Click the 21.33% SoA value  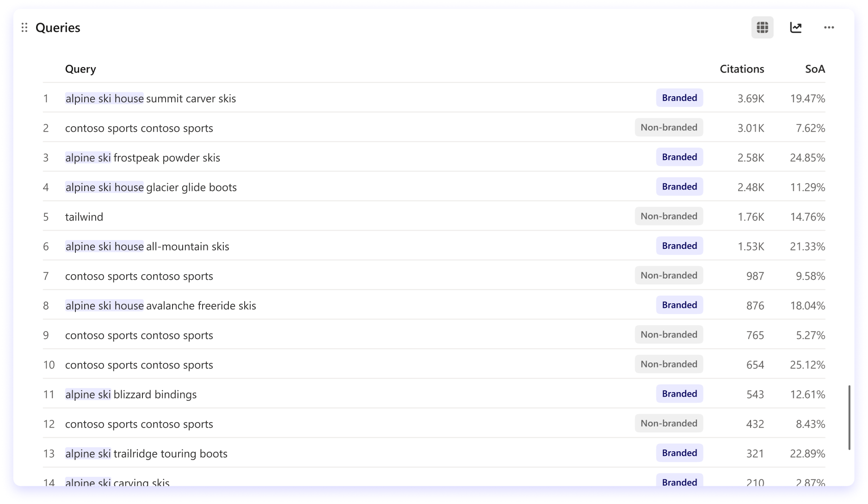[x=807, y=246]
